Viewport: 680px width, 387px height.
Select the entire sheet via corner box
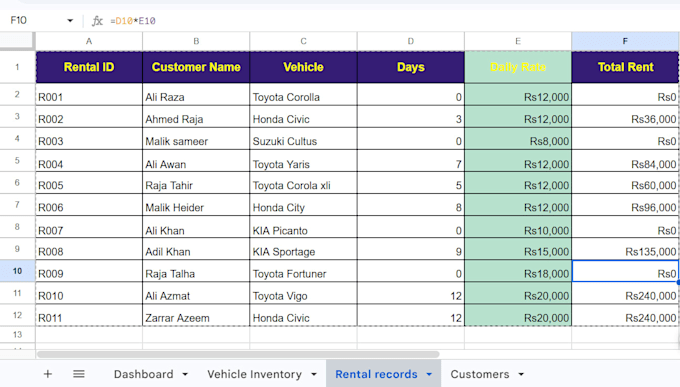(x=17, y=41)
